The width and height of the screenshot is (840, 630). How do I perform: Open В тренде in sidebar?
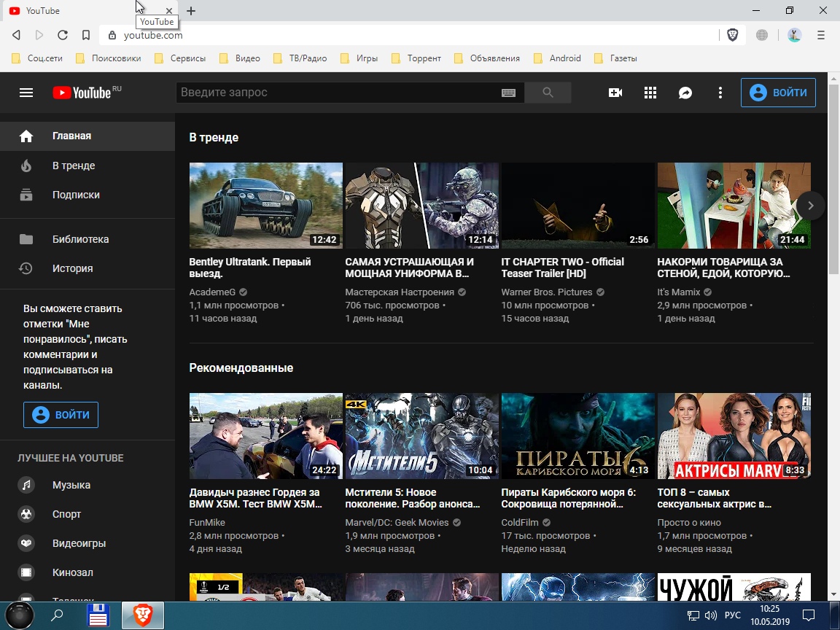87,166
